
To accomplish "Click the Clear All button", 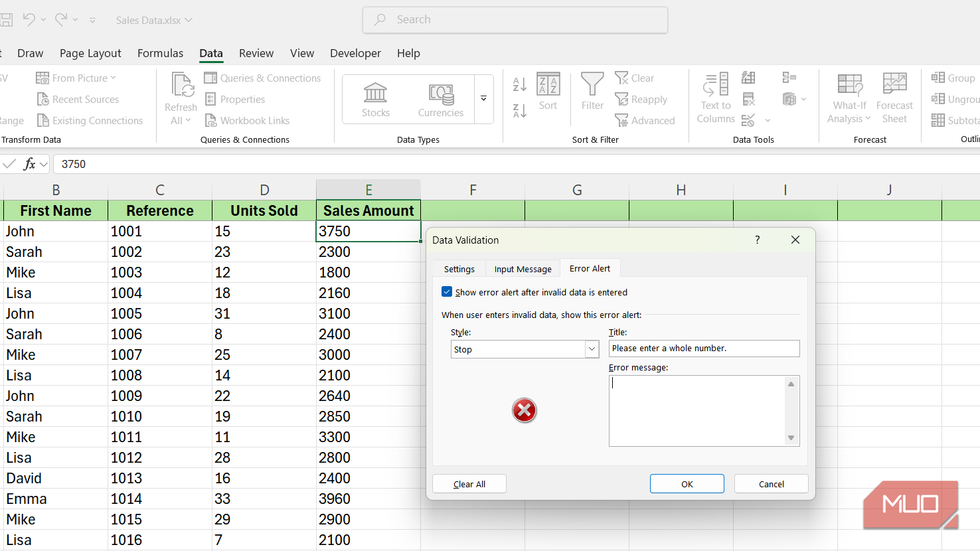I will pyautogui.click(x=469, y=484).
